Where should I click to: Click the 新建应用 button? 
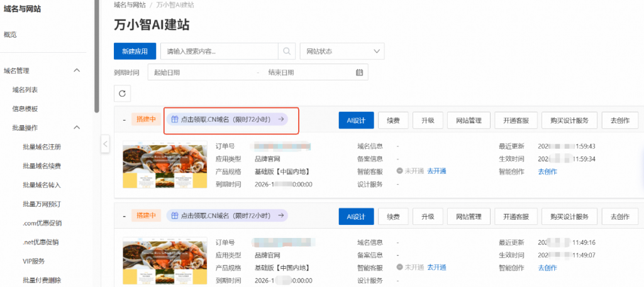pyautogui.click(x=135, y=51)
